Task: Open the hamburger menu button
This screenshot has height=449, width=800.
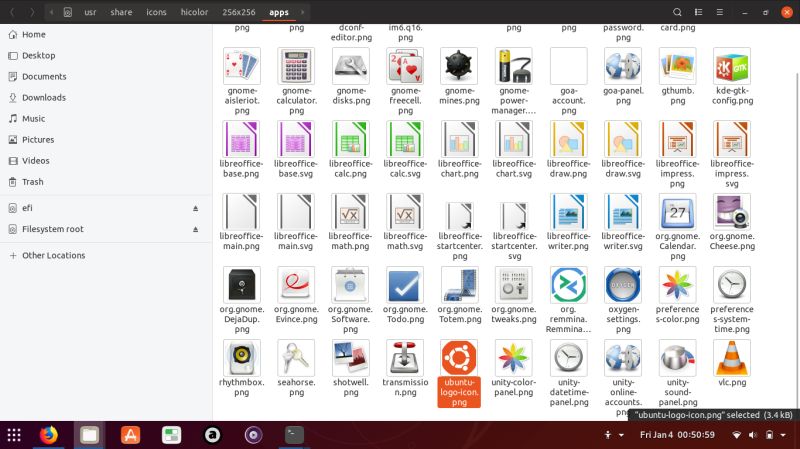Action: (x=719, y=12)
